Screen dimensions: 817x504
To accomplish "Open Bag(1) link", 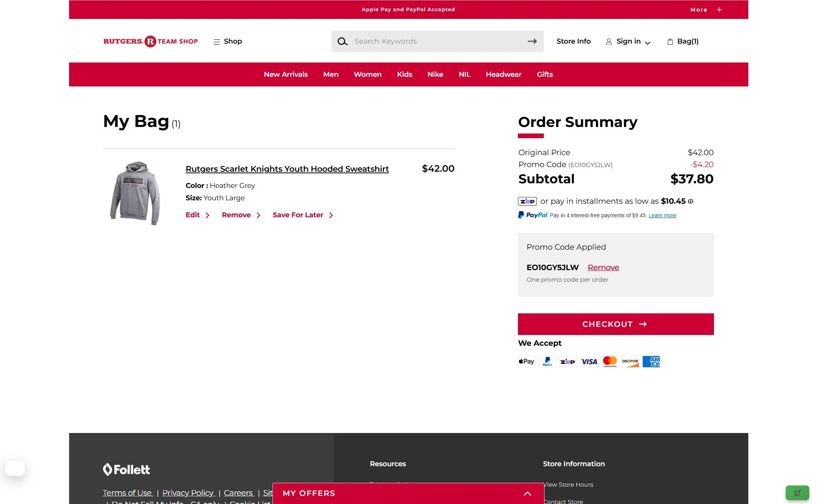I will [x=688, y=41].
